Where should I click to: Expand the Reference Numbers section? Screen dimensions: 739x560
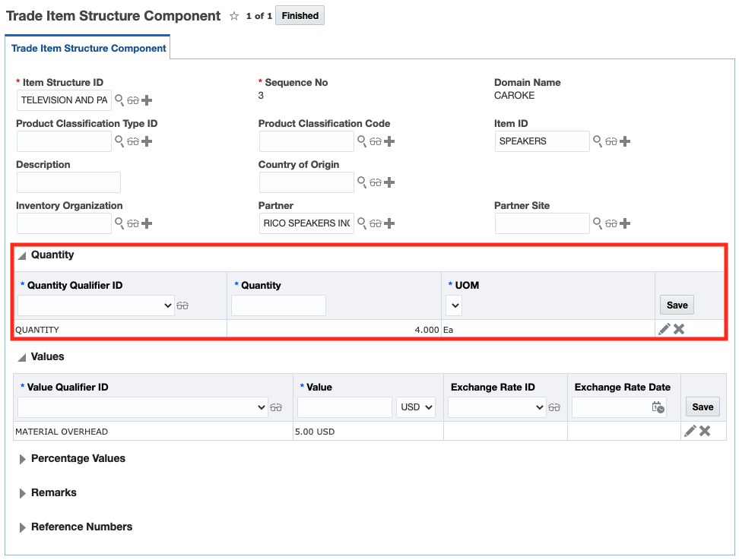pyautogui.click(x=23, y=527)
